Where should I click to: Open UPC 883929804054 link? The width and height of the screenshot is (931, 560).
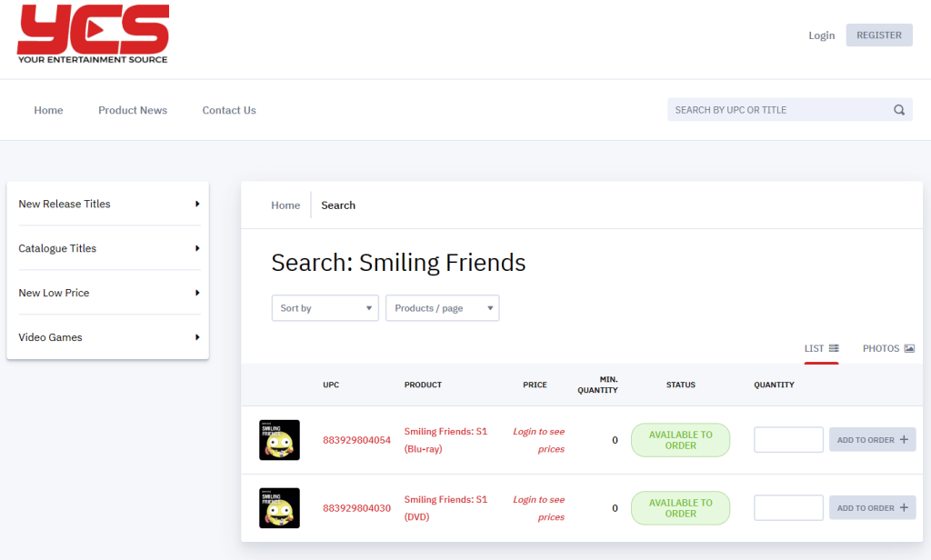pos(356,440)
